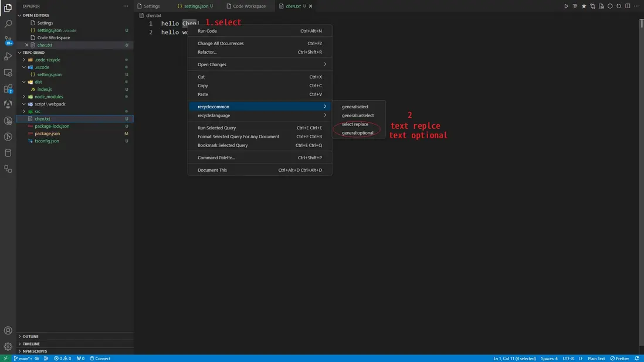Choose Copy in context menu
This screenshot has height=362, width=644.
pos(260,86)
